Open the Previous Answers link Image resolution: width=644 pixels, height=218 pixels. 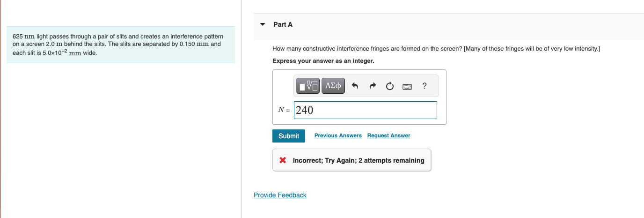(x=338, y=135)
